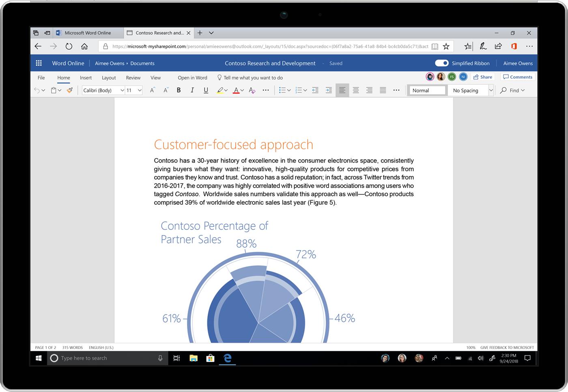Apply bold formatting to text

tap(179, 90)
